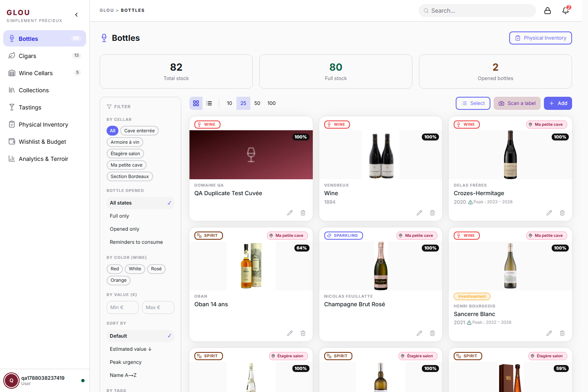
Task: Edit the QA Duplicate Test Cuvée bottle
Action: pos(290,213)
